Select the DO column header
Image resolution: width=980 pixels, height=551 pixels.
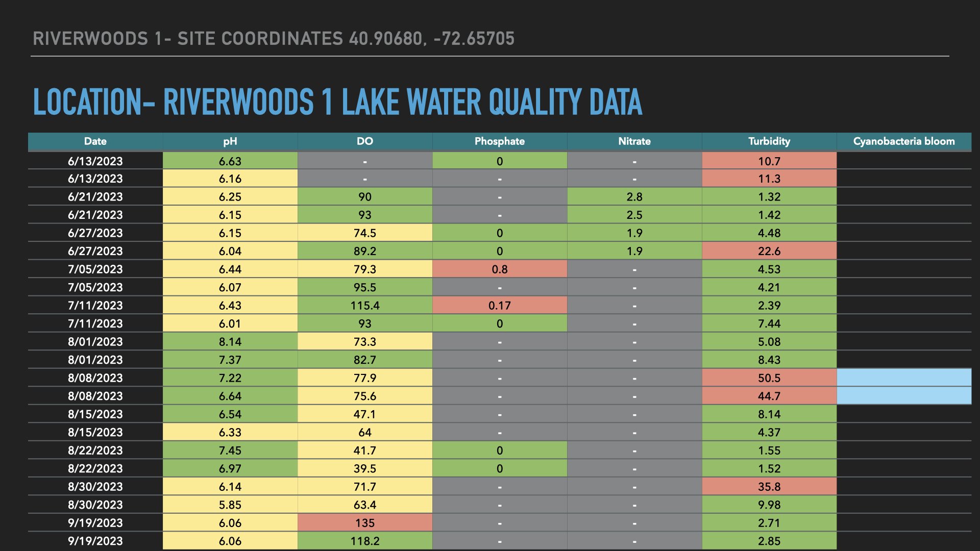point(365,141)
